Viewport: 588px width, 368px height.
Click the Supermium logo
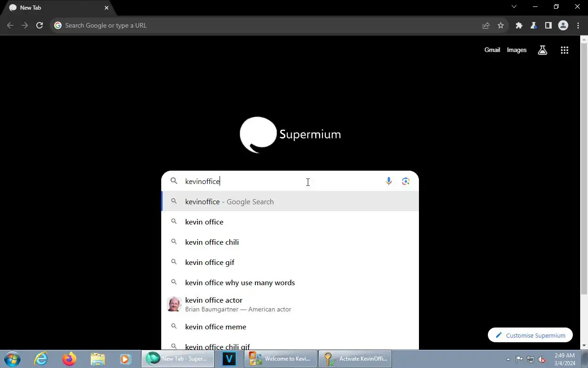pos(290,134)
